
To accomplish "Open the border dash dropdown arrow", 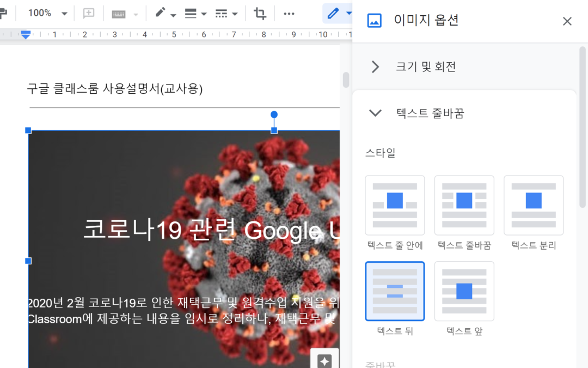I will point(235,14).
